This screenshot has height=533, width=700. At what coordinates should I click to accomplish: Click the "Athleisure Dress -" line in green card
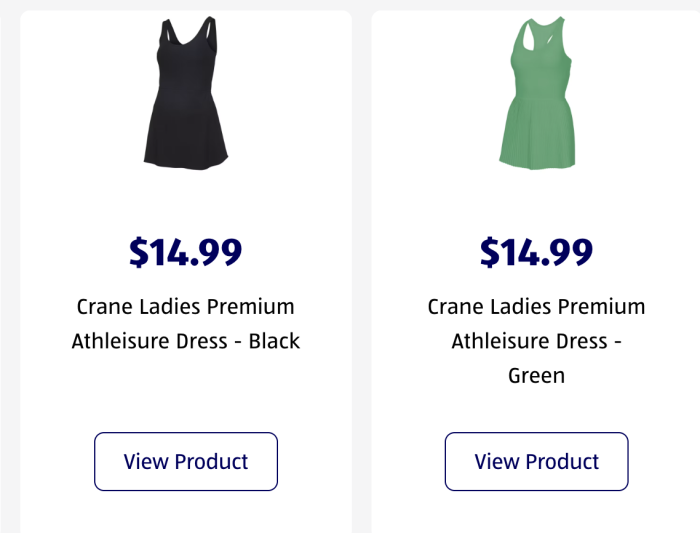tap(536, 341)
